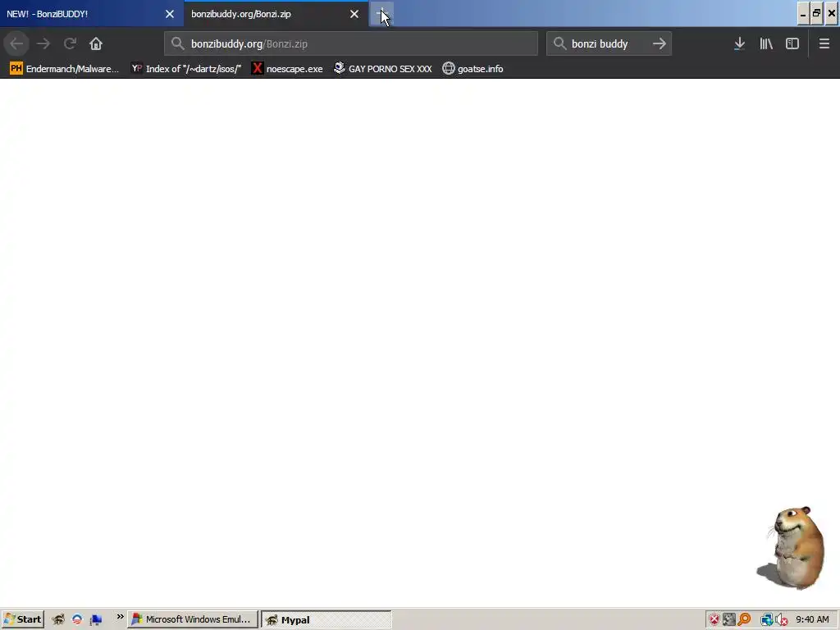Click the 9:40 AM clock
Viewport: 840px width, 630px height.
click(812, 619)
